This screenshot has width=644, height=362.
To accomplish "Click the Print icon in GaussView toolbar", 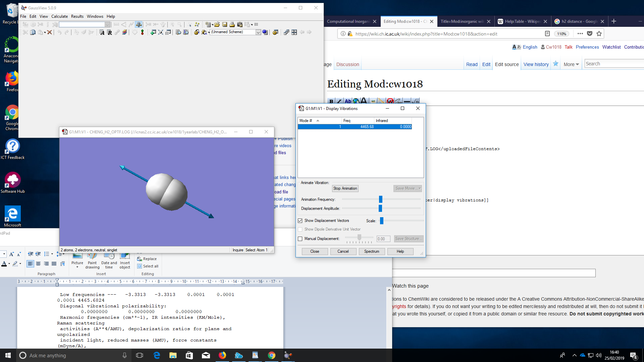I will click(232, 24).
